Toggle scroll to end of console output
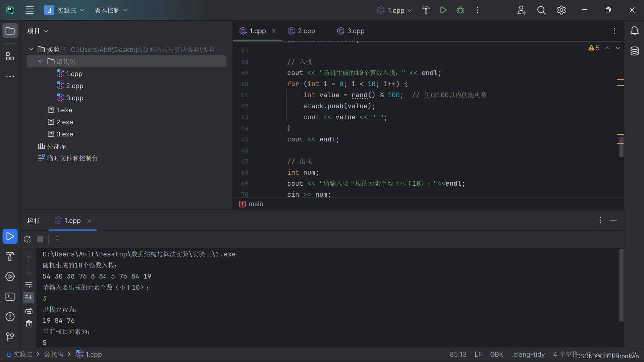 click(29, 297)
